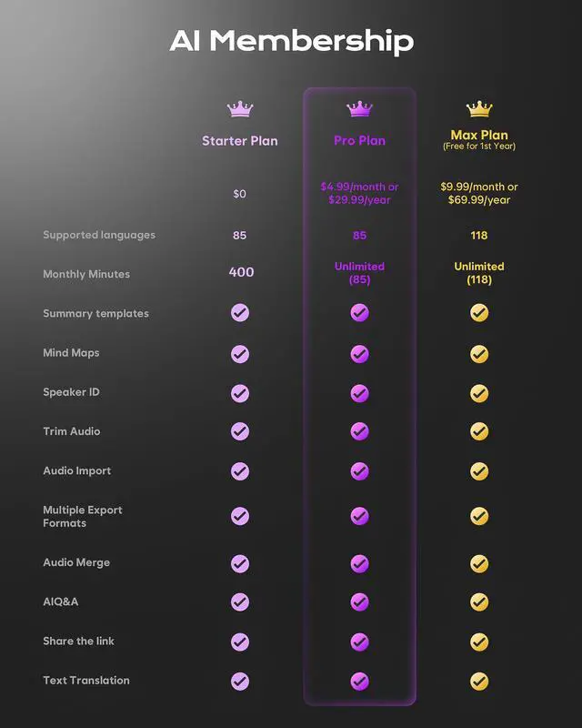Click Max Plan Share the link checkmark
Image resolution: width=582 pixels, height=728 pixels.
pos(479,642)
